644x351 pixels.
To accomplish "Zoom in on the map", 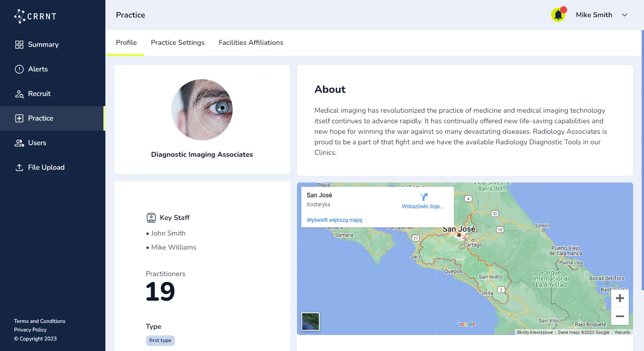I will tap(619, 298).
